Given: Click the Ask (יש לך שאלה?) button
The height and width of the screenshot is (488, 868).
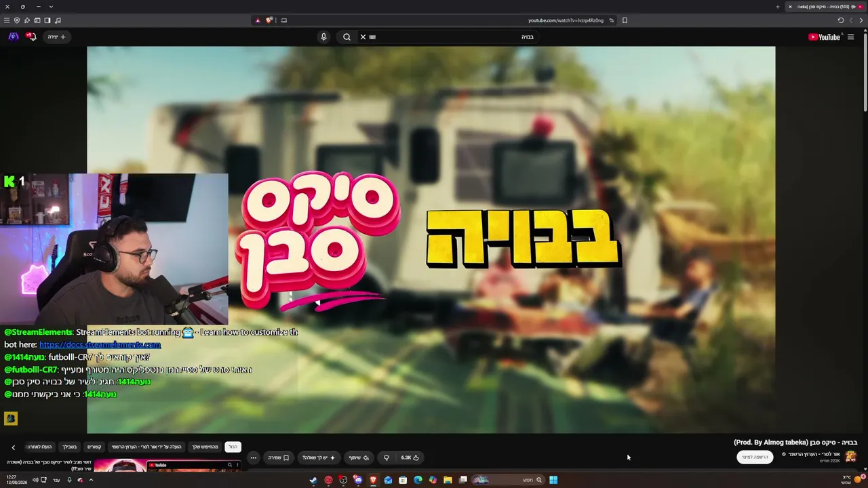Looking at the screenshot, I should (x=319, y=457).
